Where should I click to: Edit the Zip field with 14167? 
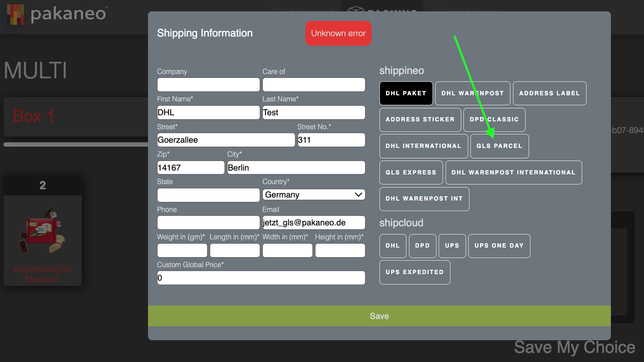[191, 168]
